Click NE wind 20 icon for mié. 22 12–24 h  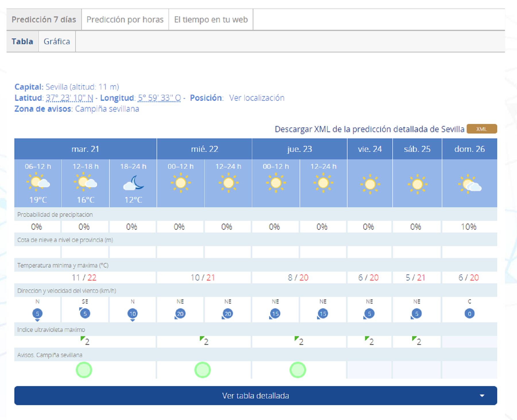(227, 314)
